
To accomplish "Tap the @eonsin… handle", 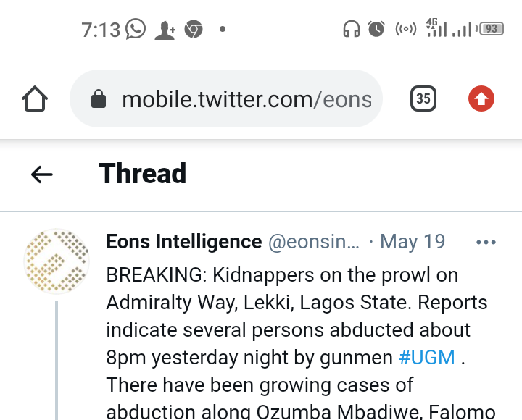I will 314,242.
